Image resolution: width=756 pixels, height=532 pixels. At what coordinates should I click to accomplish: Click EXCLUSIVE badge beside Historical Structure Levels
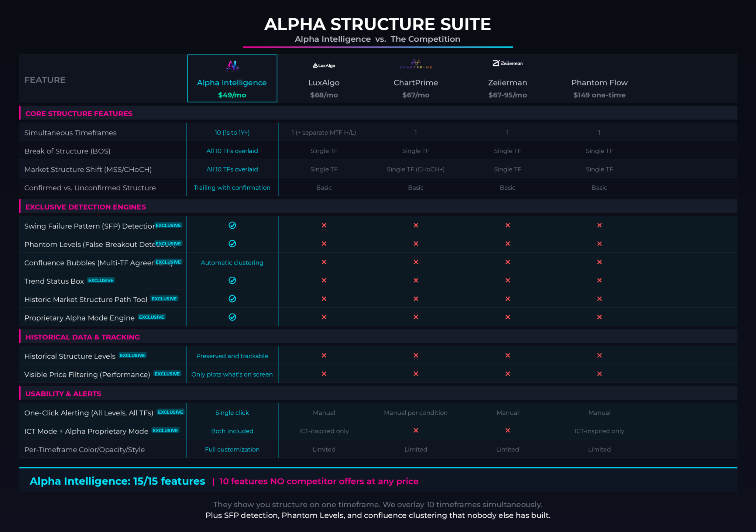click(x=133, y=355)
